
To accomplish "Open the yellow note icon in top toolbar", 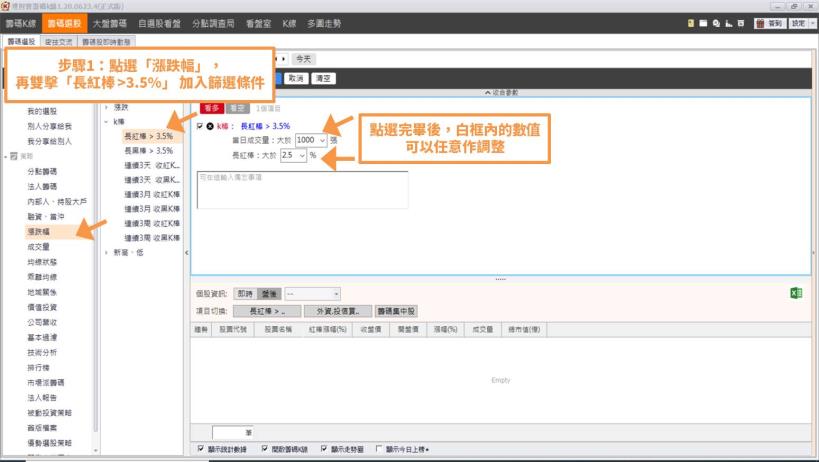I will point(691,23).
